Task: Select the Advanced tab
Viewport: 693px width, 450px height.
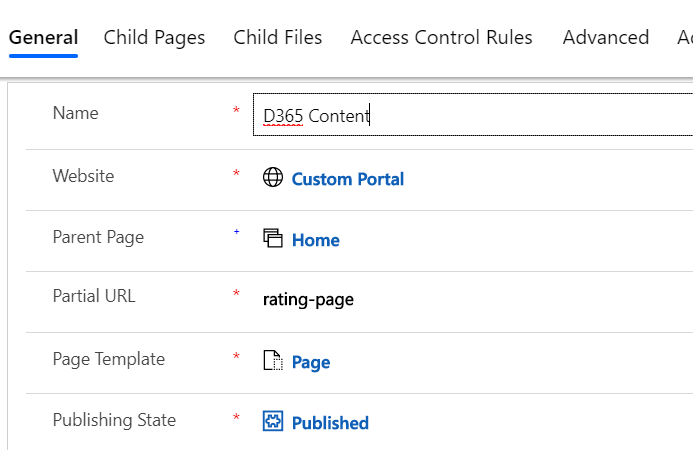Action: [605, 38]
